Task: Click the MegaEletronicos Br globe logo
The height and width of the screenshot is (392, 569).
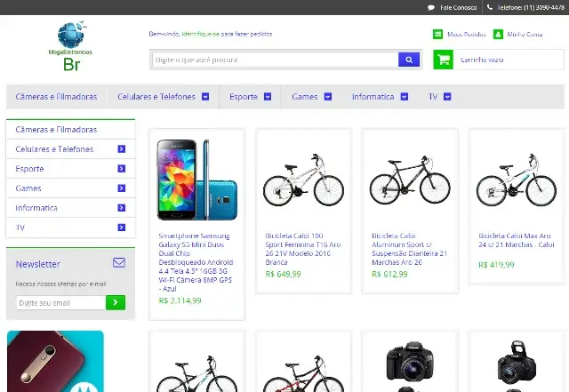Action: coord(71,46)
